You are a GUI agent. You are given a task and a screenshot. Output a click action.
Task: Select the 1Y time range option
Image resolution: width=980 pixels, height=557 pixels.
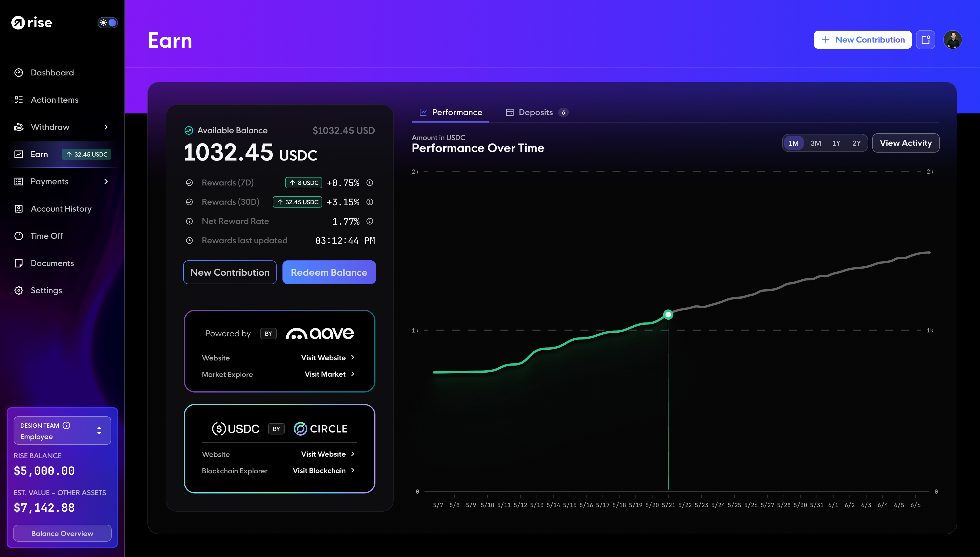[x=836, y=143]
